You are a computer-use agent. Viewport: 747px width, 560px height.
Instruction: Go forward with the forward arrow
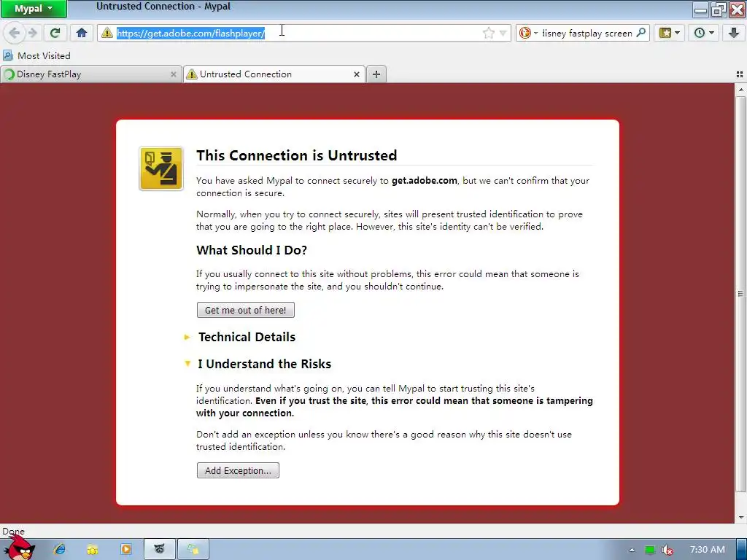pyautogui.click(x=32, y=33)
